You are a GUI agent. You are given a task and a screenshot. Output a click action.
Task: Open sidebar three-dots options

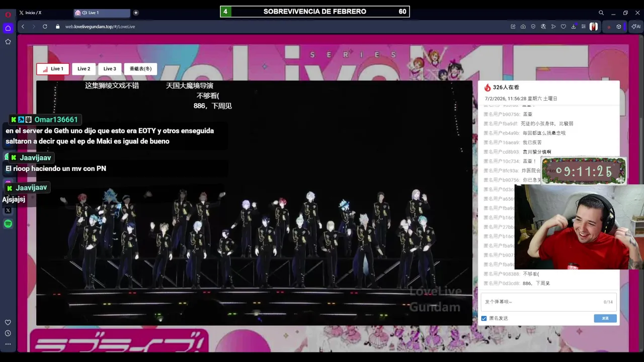[x=8, y=344]
